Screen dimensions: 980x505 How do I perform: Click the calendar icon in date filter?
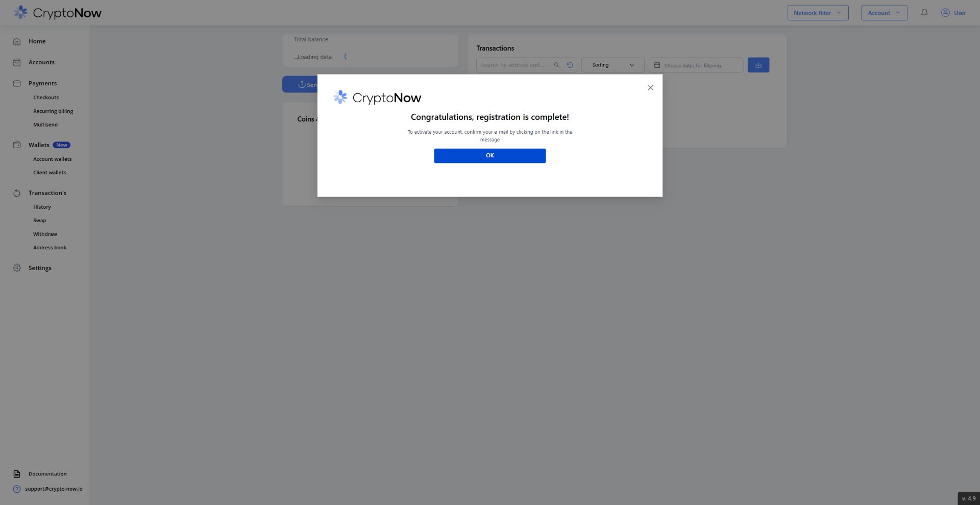point(657,65)
